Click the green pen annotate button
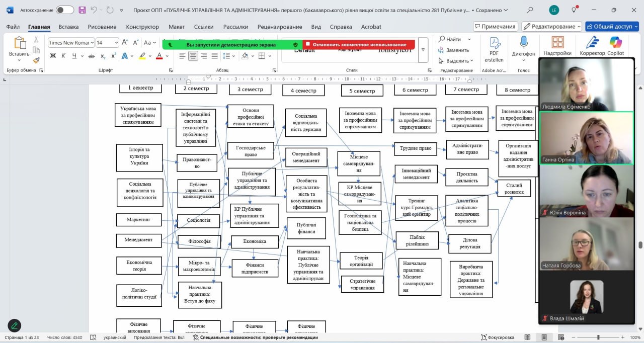The image size is (644, 343). click(15, 325)
